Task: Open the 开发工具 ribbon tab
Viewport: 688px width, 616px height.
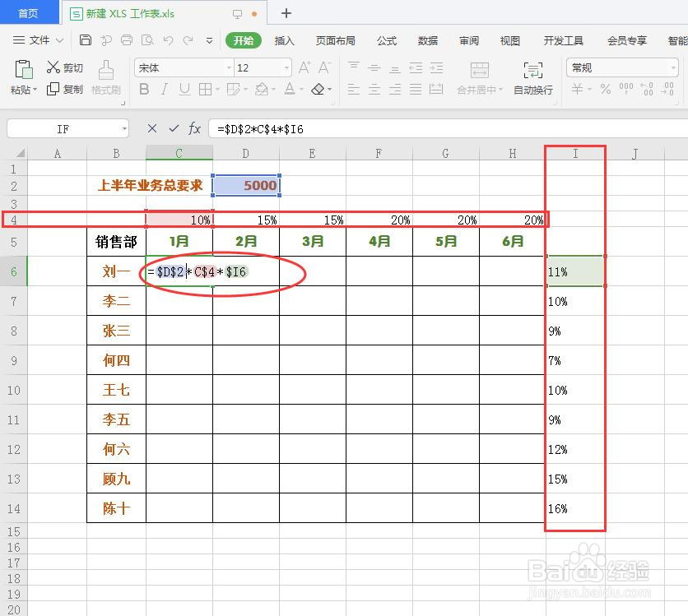Action: click(564, 41)
